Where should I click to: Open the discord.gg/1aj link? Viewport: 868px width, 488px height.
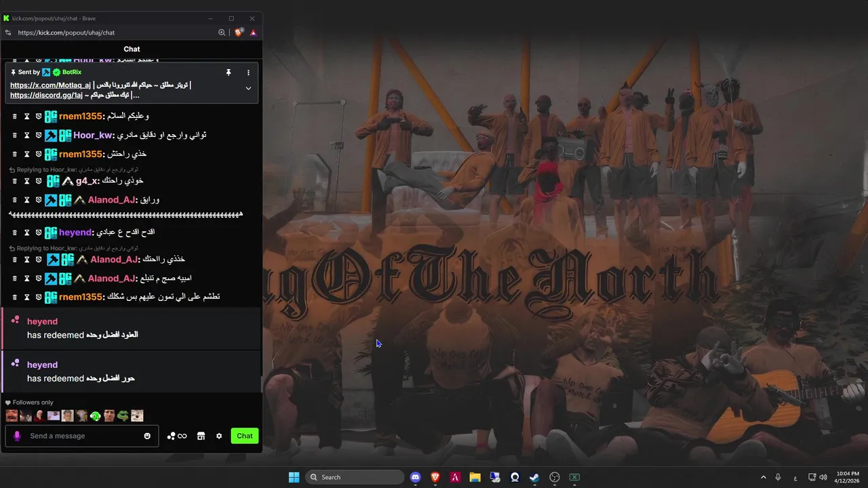click(x=46, y=95)
